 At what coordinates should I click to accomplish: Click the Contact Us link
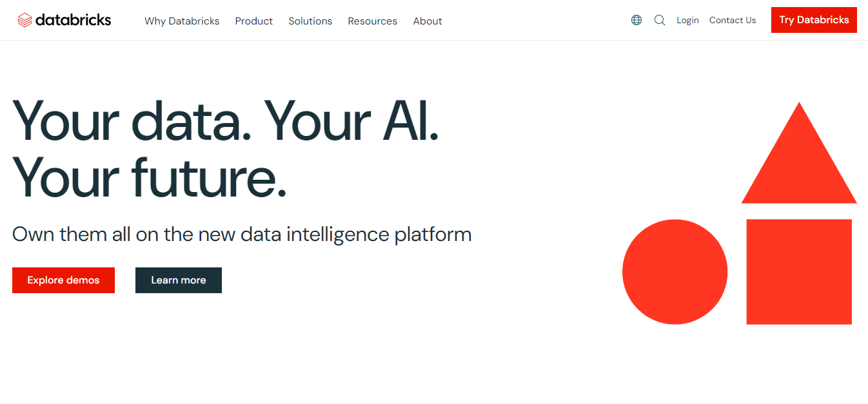point(732,20)
